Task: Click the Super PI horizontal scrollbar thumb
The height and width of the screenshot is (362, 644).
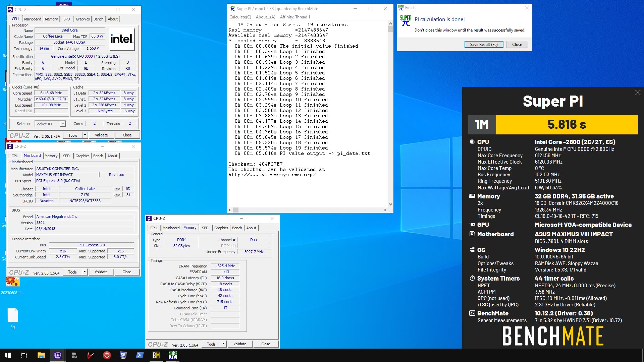Action: tap(236, 210)
